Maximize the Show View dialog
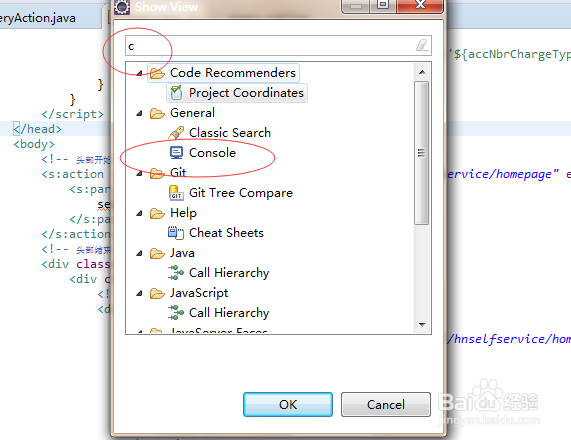 coord(383,5)
